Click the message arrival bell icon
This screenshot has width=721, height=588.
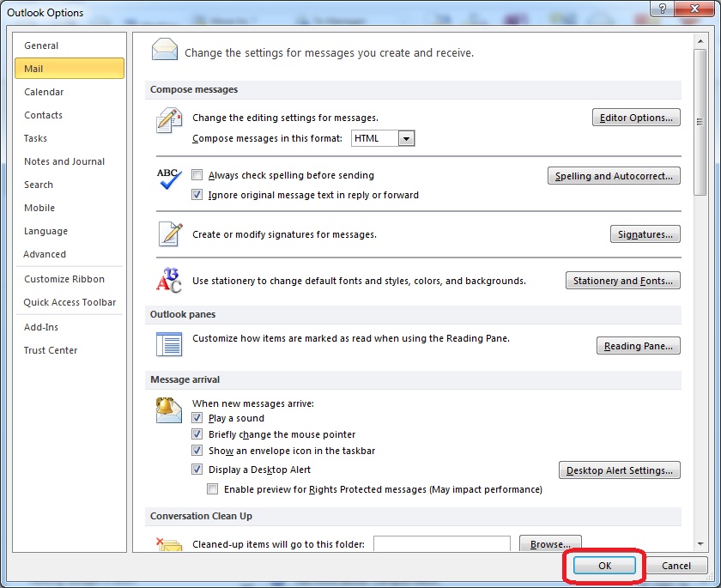coord(169,410)
